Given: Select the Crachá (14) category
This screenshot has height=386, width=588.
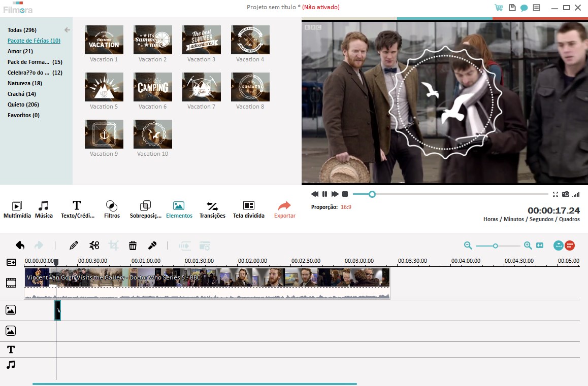Looking at the screenshot, I should pyautogui.click(x=22, y=94).
